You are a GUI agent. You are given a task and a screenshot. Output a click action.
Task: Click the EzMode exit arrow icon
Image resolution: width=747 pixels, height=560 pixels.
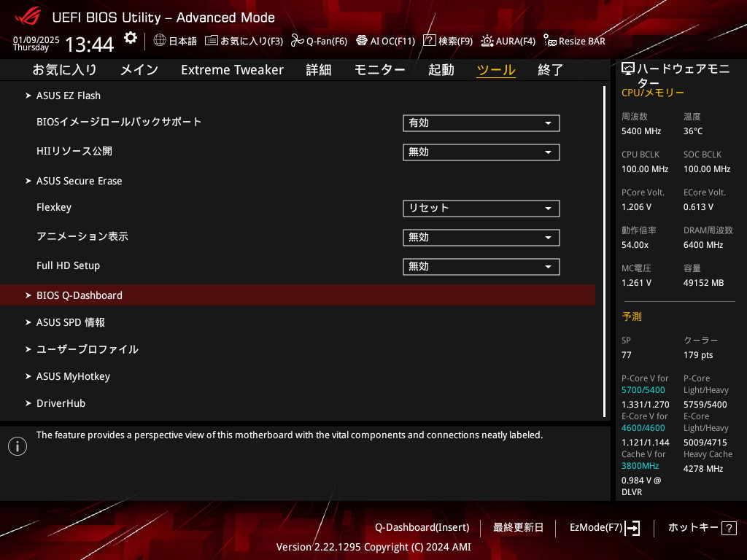pos(632,528)
